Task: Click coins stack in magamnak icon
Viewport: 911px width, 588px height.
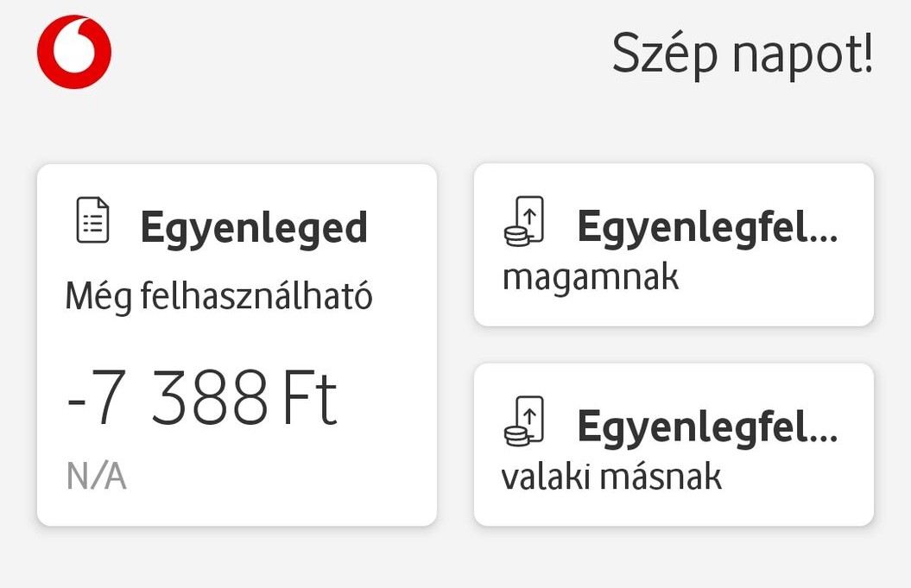Action: coord(516,237)
